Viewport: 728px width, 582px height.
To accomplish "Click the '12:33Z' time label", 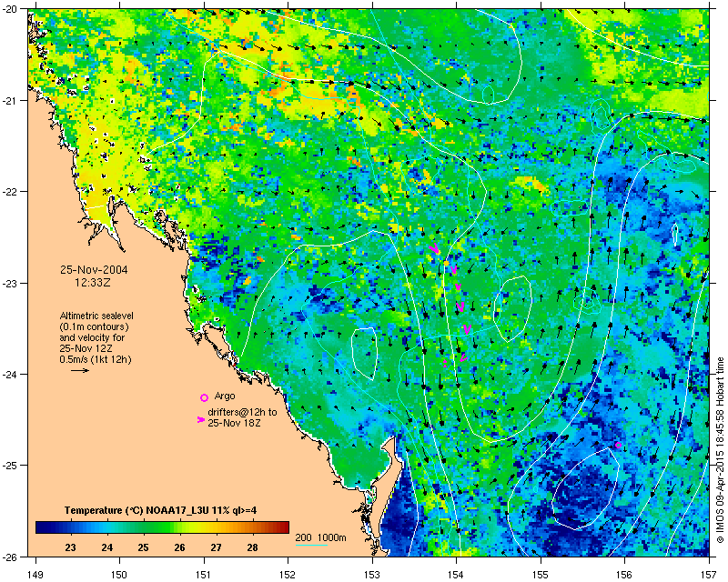I will point(93,282).
